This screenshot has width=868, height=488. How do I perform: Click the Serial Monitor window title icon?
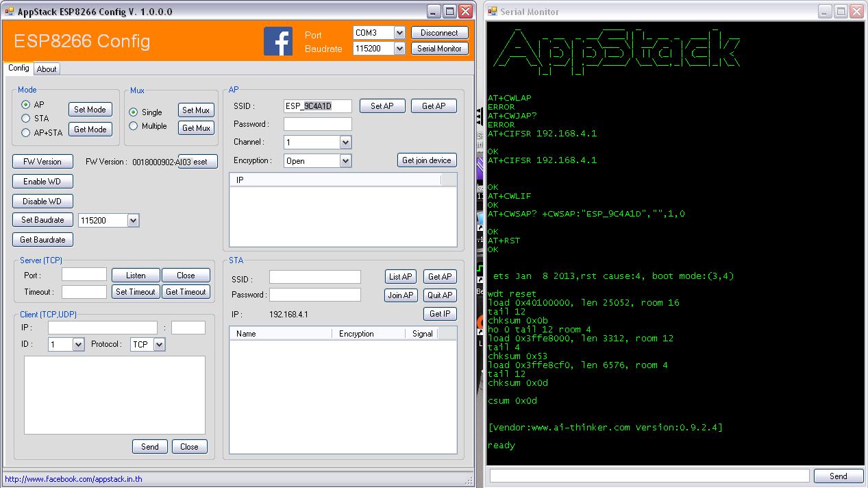click(493, 12)
